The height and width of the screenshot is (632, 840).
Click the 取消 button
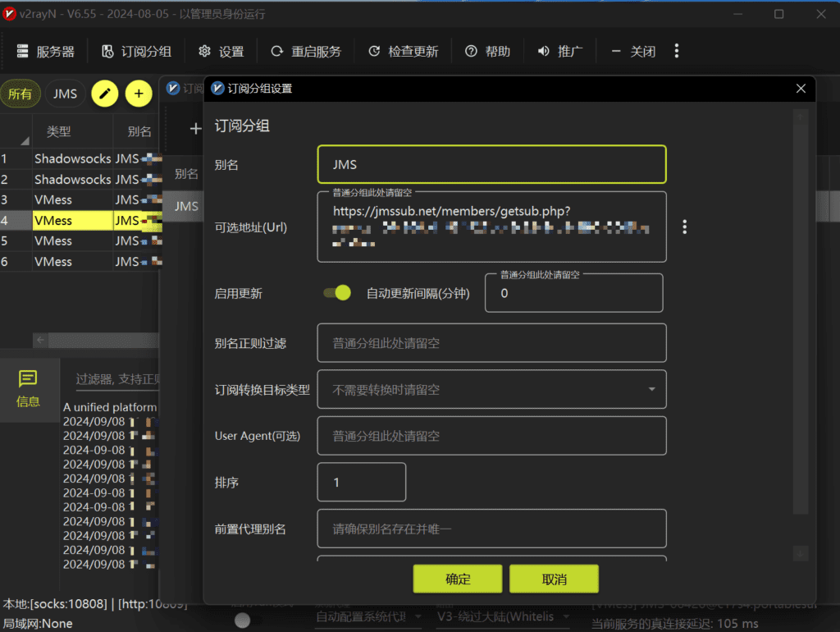click(x=554, y=579)
